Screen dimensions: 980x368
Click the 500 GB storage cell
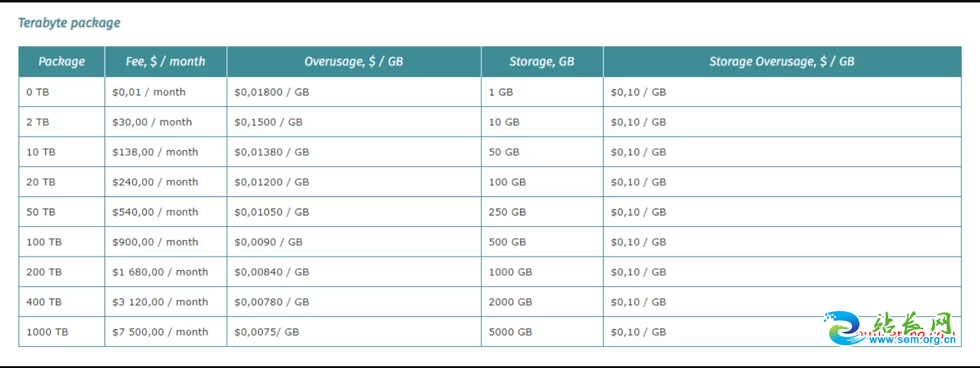[x=542, y=242]
